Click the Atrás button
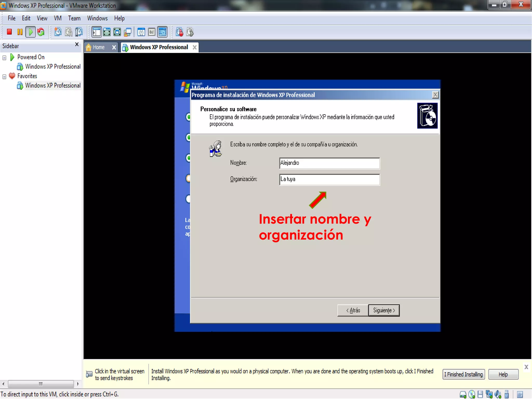Viewport: 532px width, 399px height. click(353, 310)
